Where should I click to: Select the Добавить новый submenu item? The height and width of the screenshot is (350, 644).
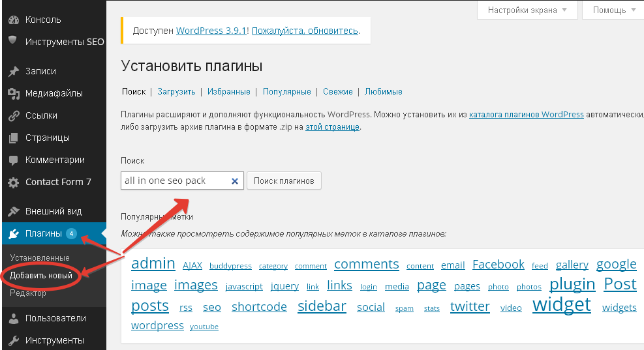pyautogui.click(x=41, y=275)
